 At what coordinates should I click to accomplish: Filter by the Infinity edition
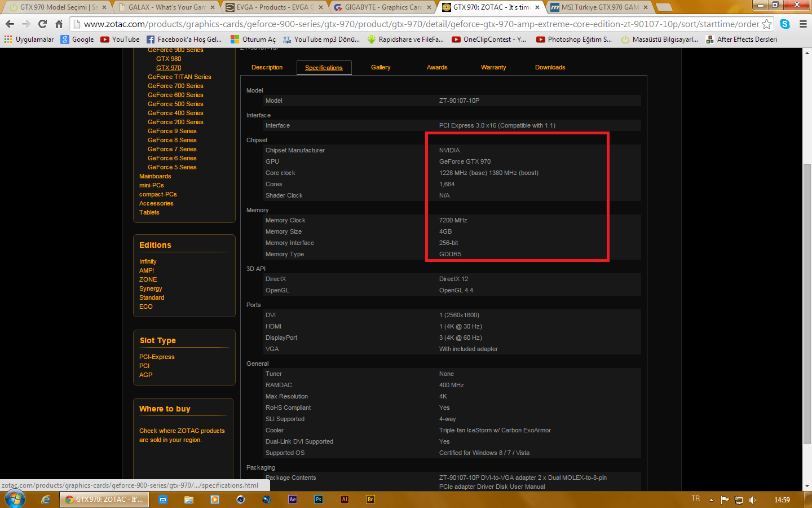[148, 261]
